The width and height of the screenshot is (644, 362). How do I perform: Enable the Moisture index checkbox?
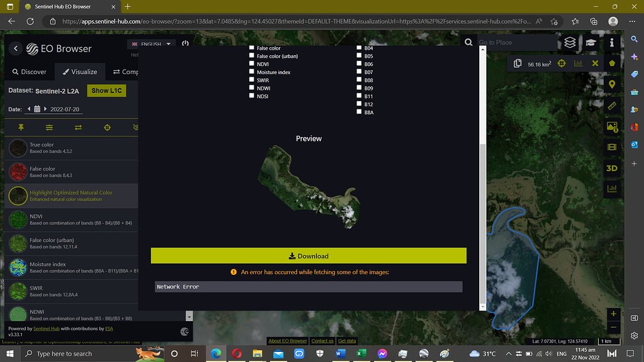(x=252, y=72)
